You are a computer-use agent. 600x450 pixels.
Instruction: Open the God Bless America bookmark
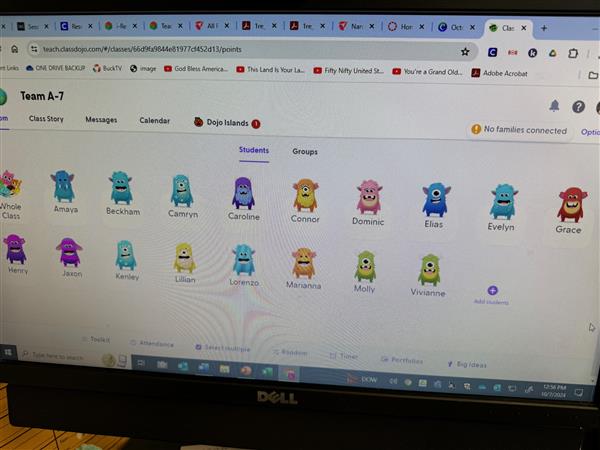196,68
